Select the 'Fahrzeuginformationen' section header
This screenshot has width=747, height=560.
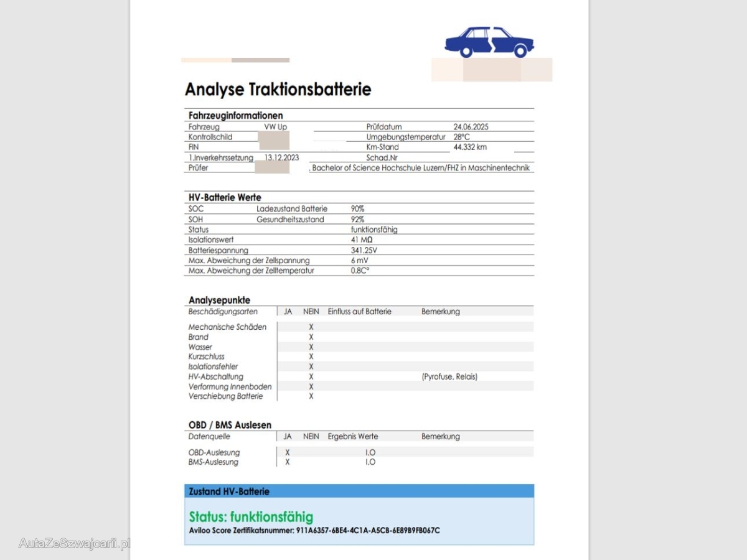(x=236, y=115)
